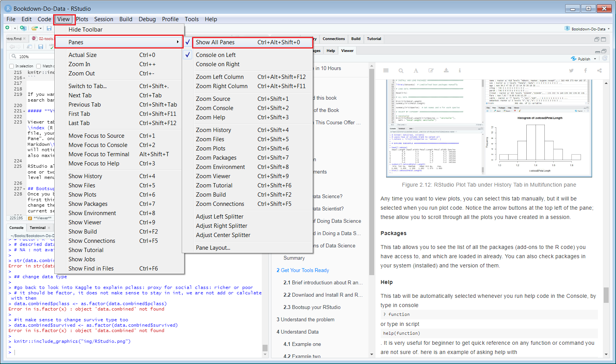This screenshot has width=616, height=364.
Task: Enable the In selection checkbox
Action: [x=12, y=66]
